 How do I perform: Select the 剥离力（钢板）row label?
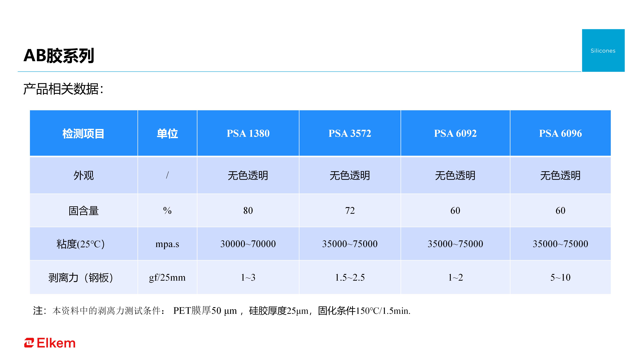click(x=81, y=278)
